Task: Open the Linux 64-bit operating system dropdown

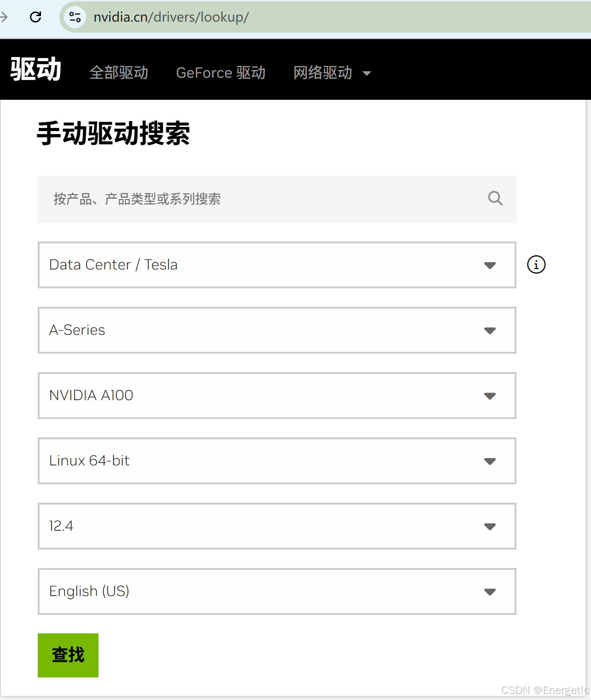Action: tap(277, 461)
